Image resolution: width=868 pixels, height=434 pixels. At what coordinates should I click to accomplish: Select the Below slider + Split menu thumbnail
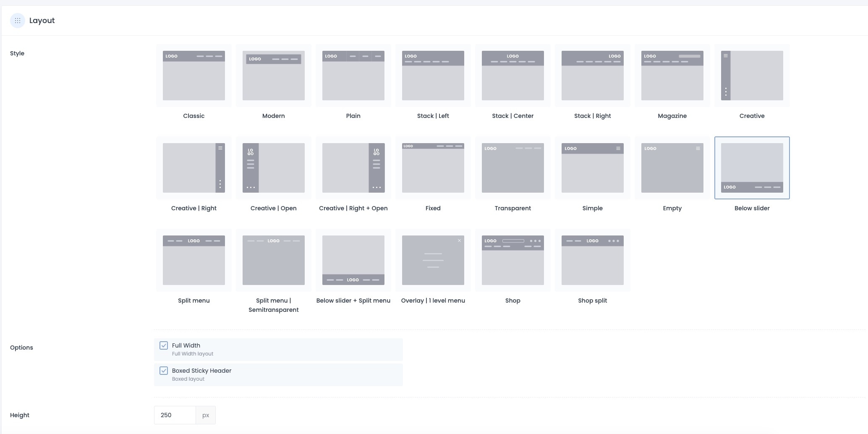(x=353, y=260)
